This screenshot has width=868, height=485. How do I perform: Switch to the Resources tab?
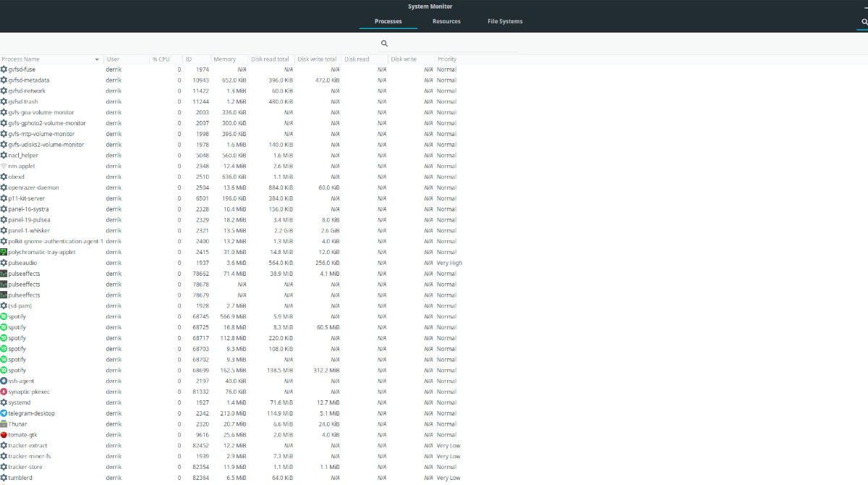coord(446,21)
